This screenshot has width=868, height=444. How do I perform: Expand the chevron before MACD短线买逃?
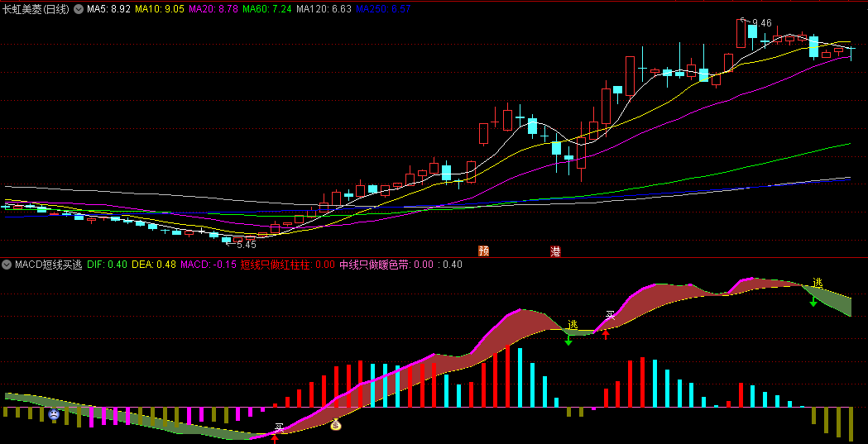[x=7, y=265]
